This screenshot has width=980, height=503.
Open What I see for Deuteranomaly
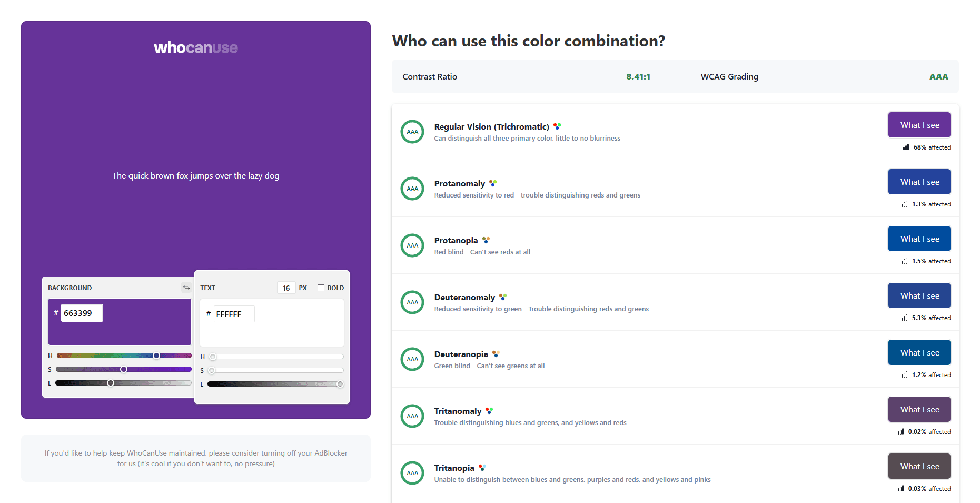(919, 296)
